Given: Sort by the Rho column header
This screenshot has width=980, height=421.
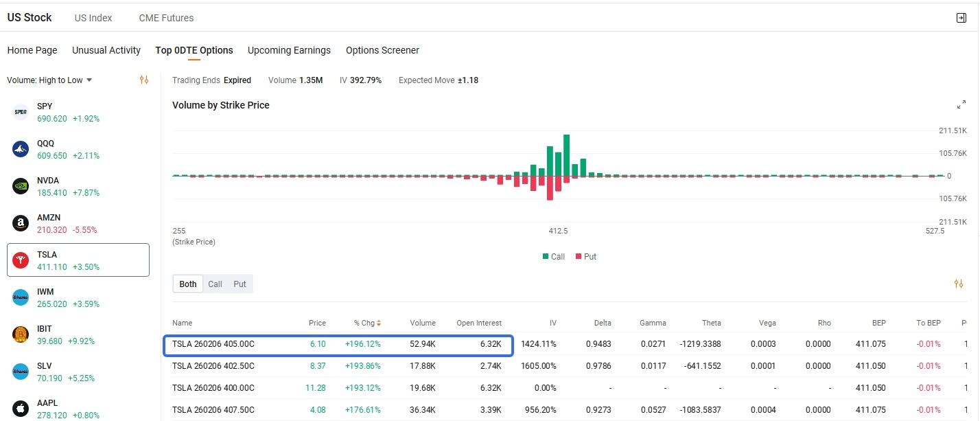Looking at the screenshot, I should [x=824, y=323].
